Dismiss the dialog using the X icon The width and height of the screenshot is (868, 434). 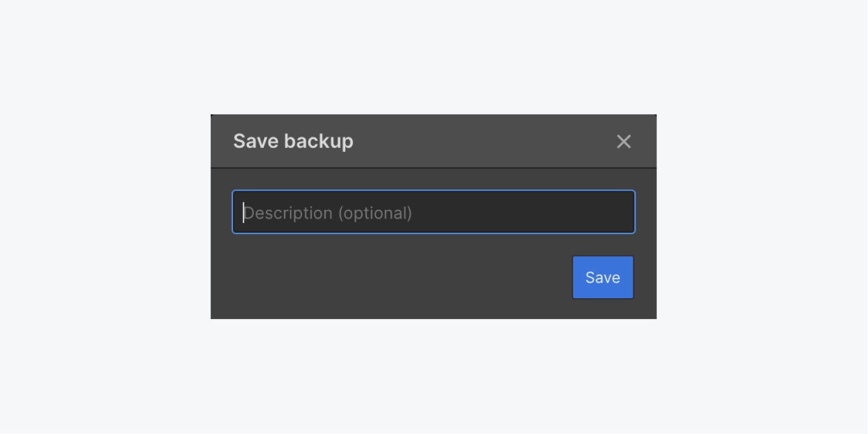pos(623,142)
